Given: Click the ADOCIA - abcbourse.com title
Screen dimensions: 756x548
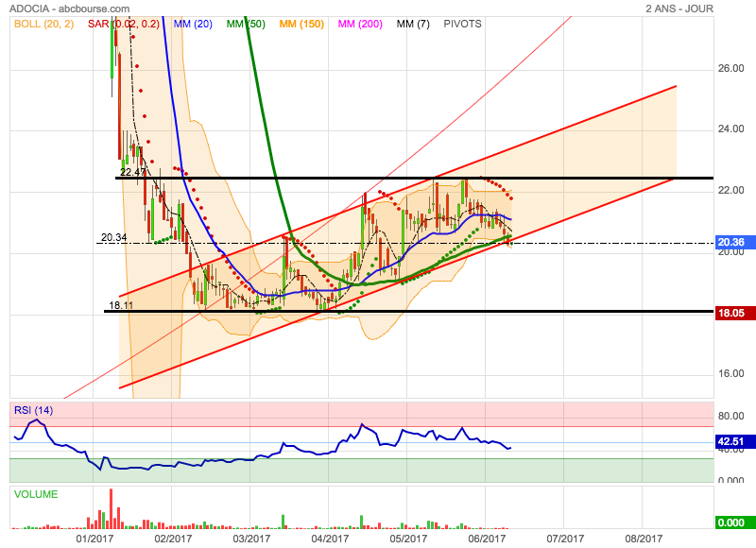Looking at the screenshot, I should (x=69, y=9).
